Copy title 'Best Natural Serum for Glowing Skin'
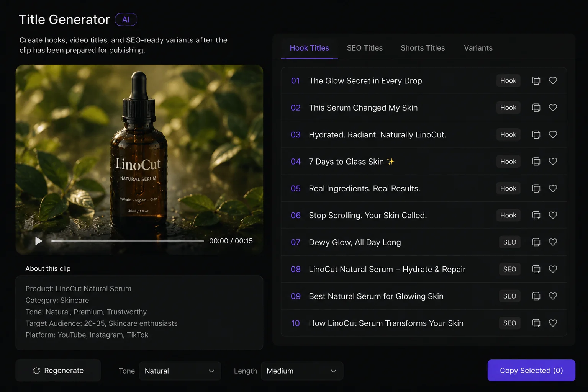This screenshot has height=392, width=588. [536, 296]
